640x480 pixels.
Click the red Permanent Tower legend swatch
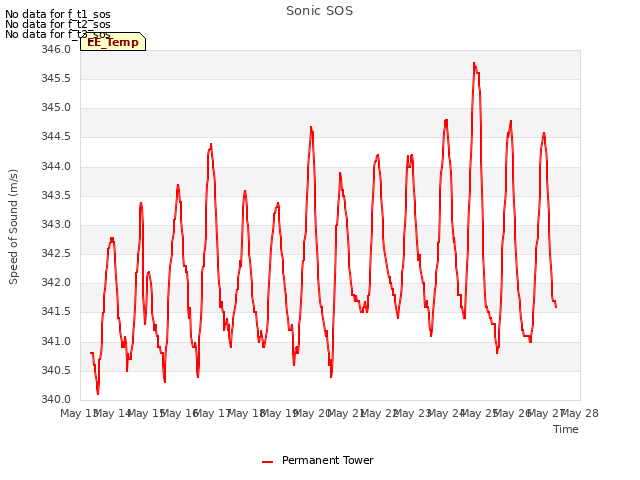267,462
